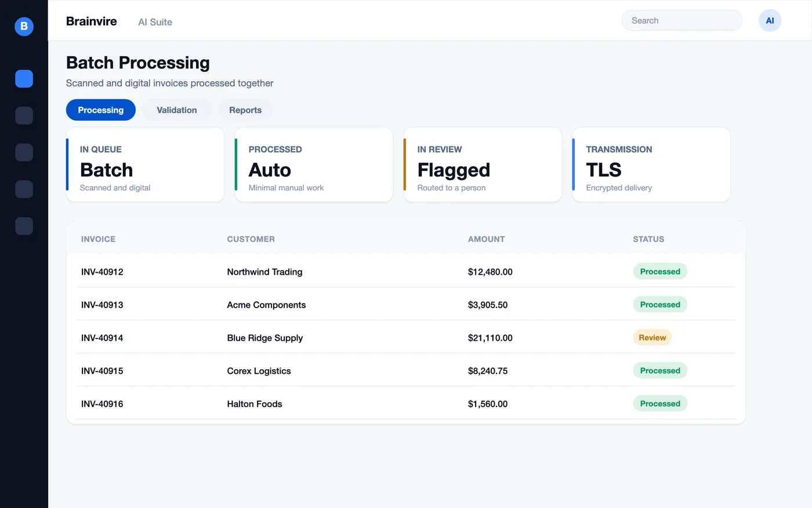Image resolution: width=812 pixels, height=508 pixels.
Task: Select invoice INV-40913
Action: 102,305
